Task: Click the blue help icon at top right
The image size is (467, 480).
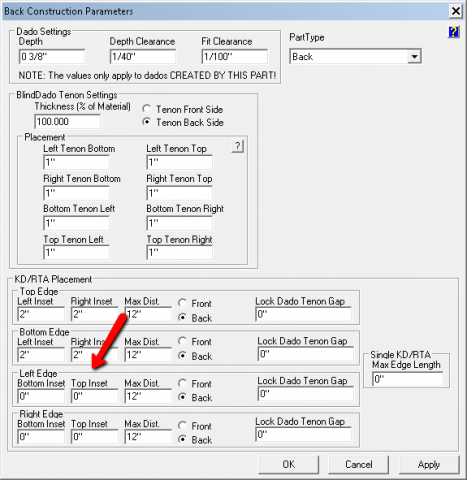Action: [453, 32]
